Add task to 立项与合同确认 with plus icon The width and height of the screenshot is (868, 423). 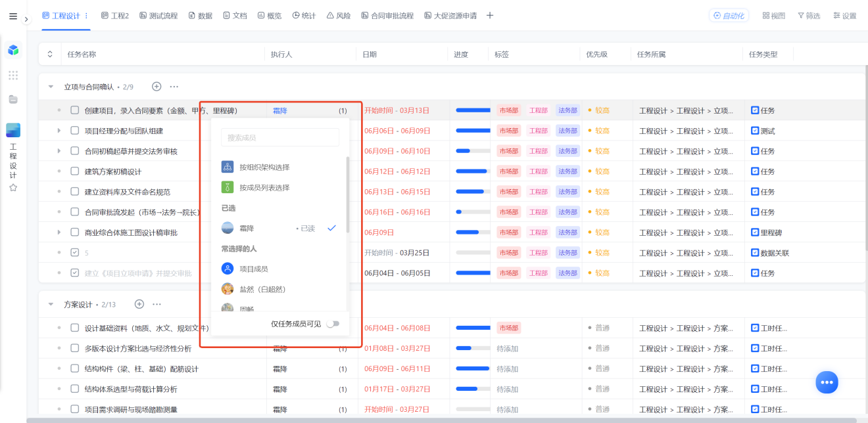pos(157,86)
